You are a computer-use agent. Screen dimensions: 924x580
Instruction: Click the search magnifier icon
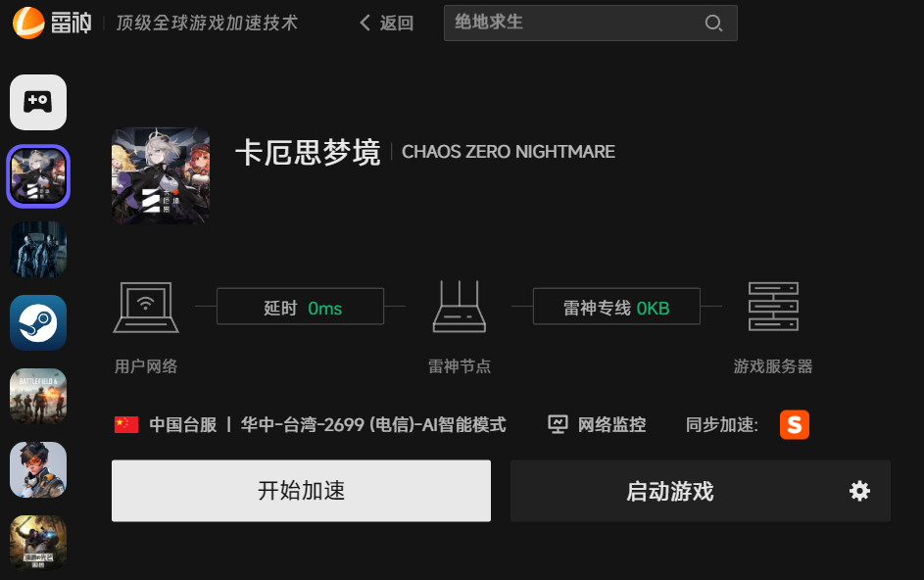[x=713, y=23]
